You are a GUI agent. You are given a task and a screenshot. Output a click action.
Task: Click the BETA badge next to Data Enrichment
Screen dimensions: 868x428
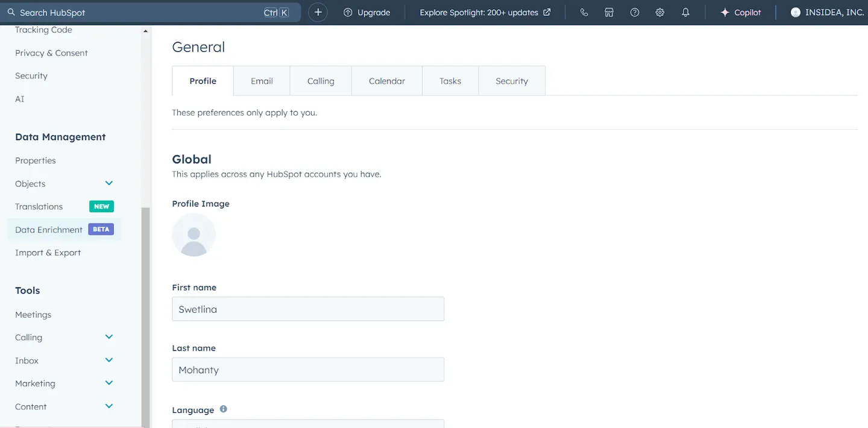(101, 229)
